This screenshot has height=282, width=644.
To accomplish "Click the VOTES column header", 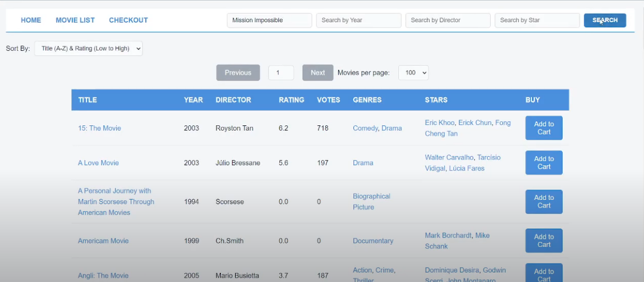I will pos(329,99).
